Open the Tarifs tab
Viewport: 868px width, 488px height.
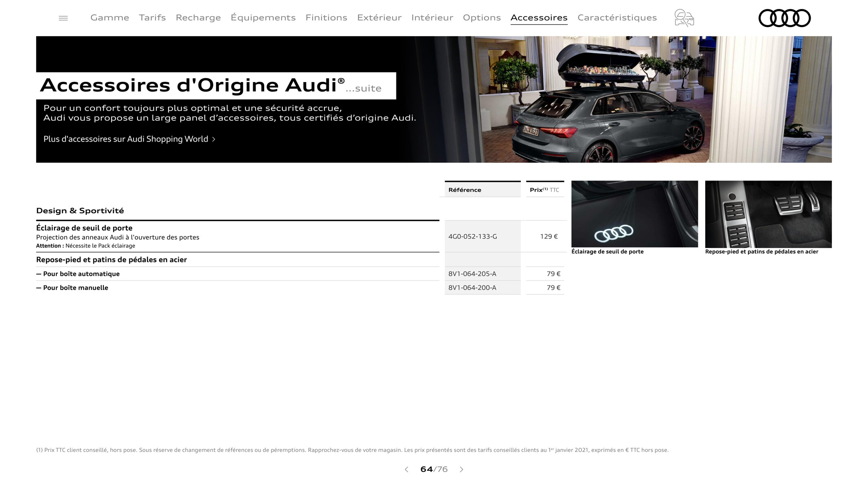[x=152, y=17]
